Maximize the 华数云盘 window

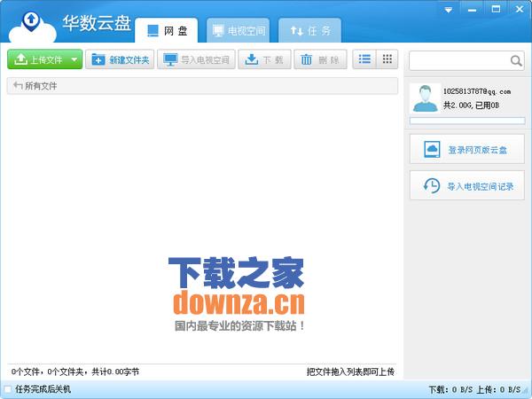[496, 9]
